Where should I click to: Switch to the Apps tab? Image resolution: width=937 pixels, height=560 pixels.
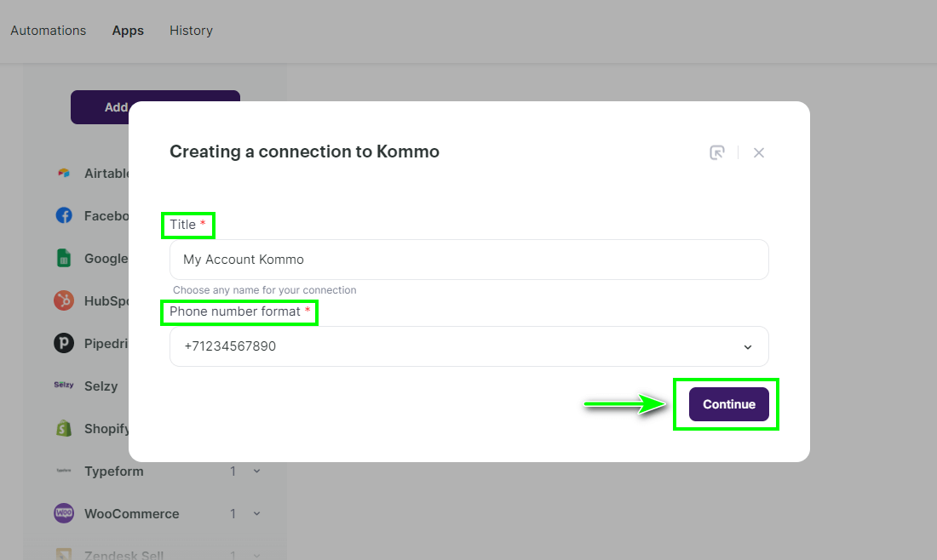(128, 31)
